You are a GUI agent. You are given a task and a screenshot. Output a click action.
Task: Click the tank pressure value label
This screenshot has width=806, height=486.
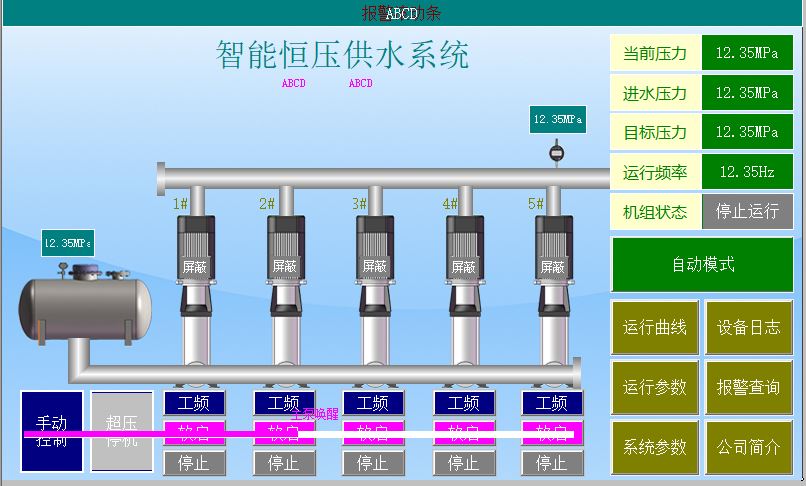(x=67, y=243)
